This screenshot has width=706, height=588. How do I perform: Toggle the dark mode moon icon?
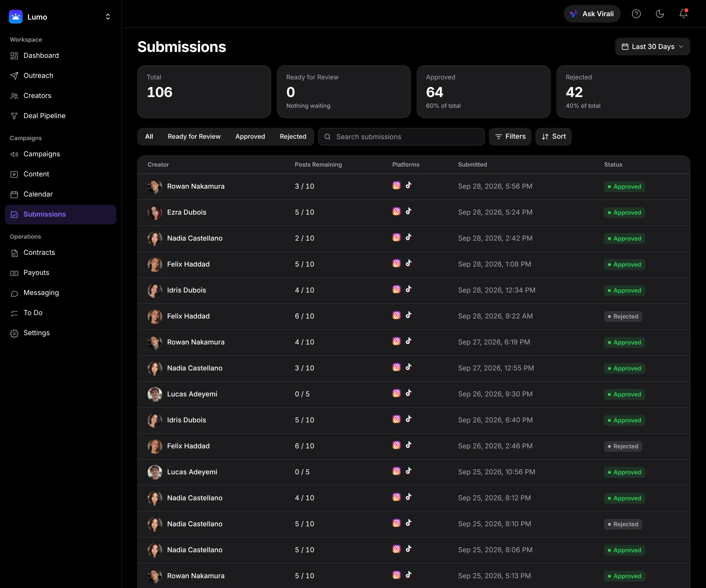click(660, 14)
